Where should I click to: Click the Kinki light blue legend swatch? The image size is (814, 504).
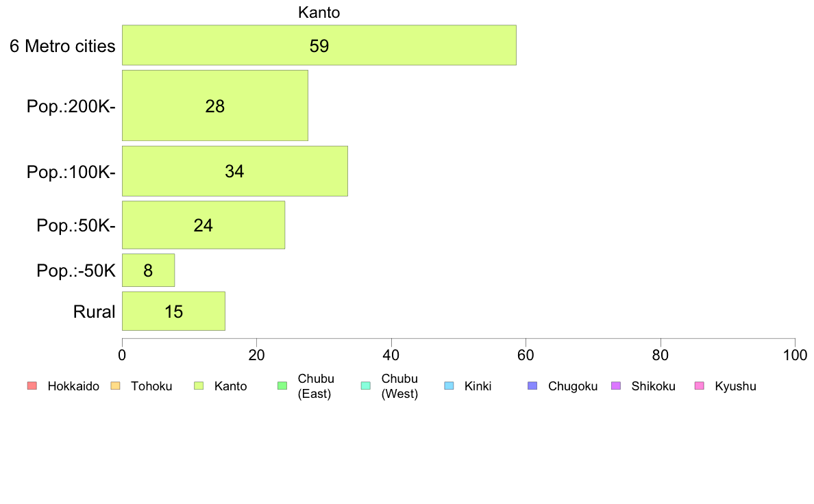click(449, 386)
